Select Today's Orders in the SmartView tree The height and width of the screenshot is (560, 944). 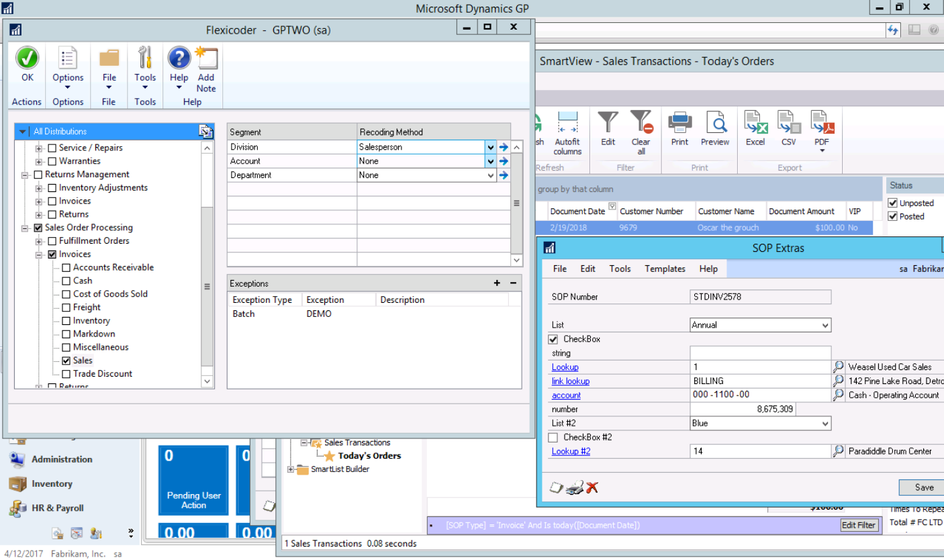pyautogui.click(x=369, y=456)
